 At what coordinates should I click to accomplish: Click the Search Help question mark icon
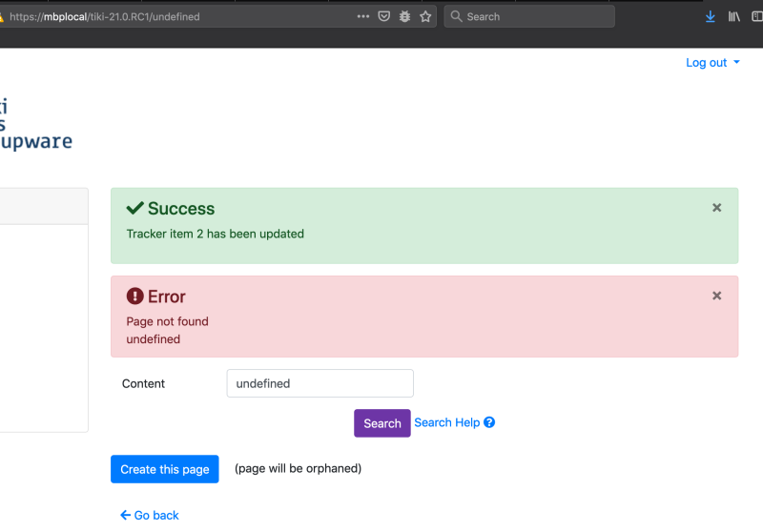tap(489, 422)
